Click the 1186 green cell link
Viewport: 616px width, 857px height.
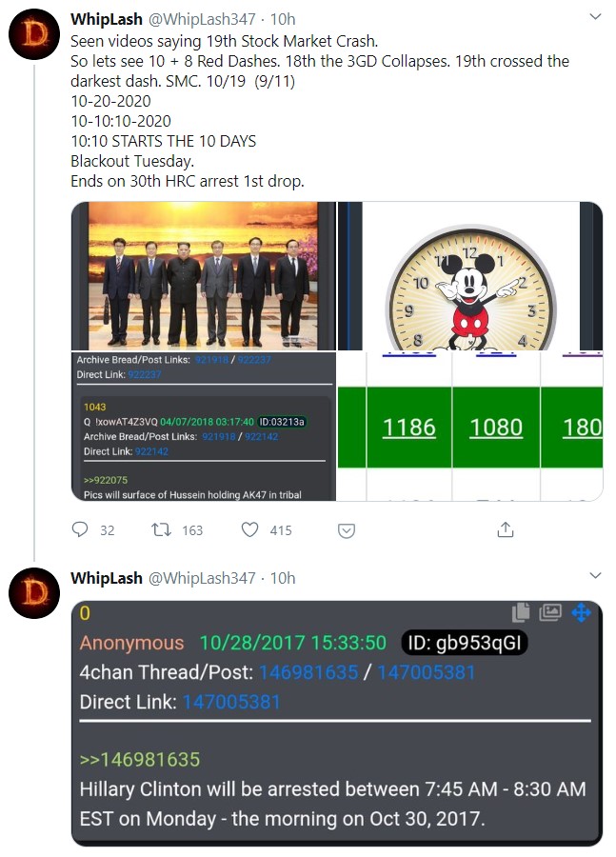click(x=408, y=428)
